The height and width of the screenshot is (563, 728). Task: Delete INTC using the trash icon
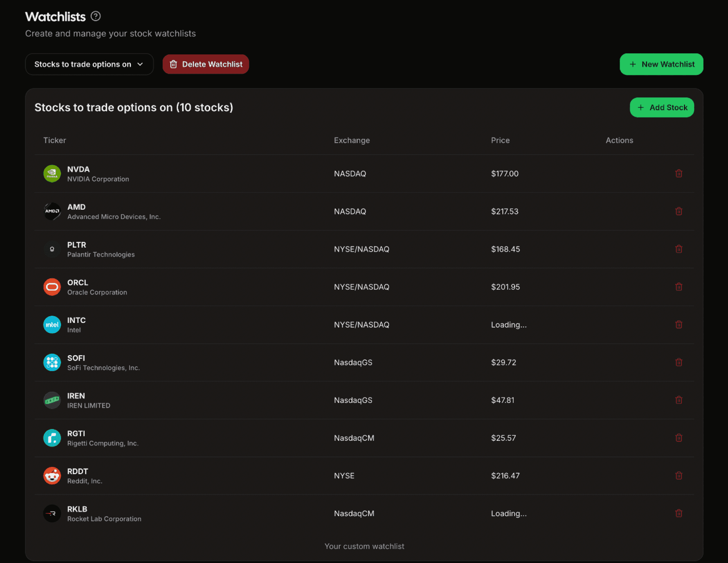(x=679, y=324)
